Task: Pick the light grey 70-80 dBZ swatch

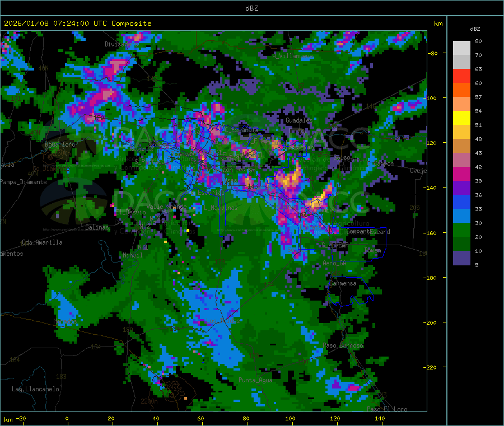Action: click(x=461, y=48)
